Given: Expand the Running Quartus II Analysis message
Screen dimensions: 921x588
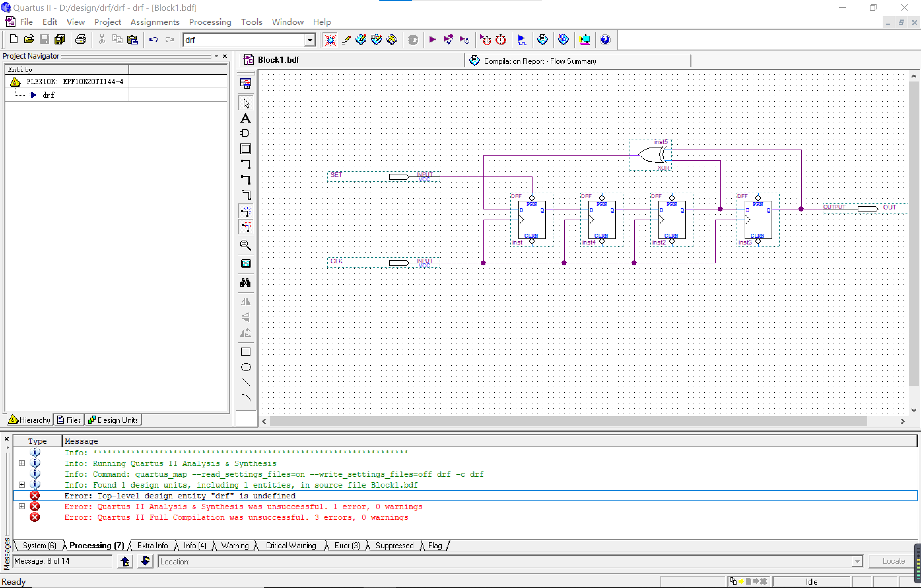Looking at the screenshot, I should coord(22,463).
